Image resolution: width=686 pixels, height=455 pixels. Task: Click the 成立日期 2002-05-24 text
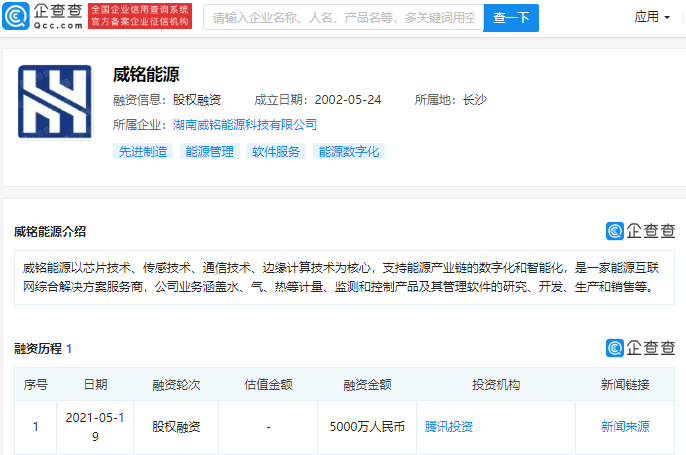click(x=318, y=100)
